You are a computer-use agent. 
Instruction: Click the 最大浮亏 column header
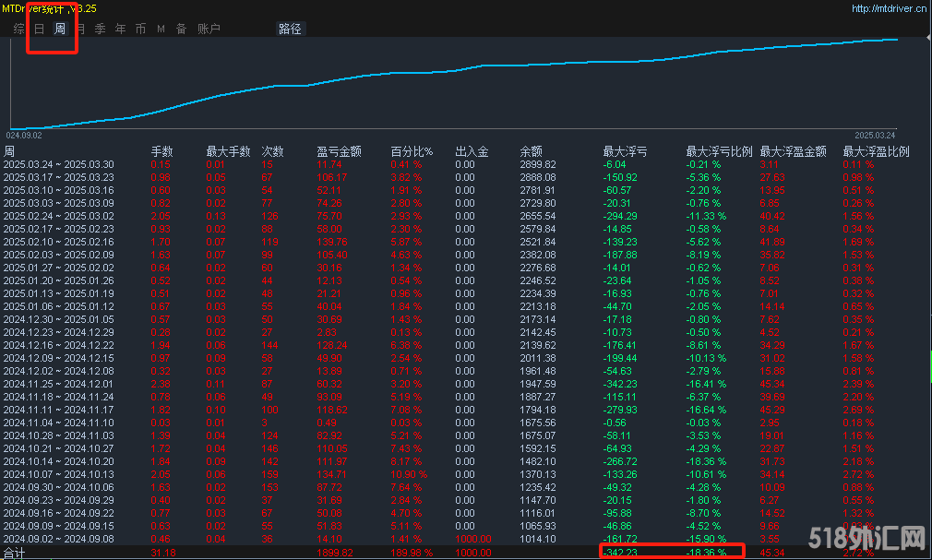pyautogui.click(x=625, y=151)
